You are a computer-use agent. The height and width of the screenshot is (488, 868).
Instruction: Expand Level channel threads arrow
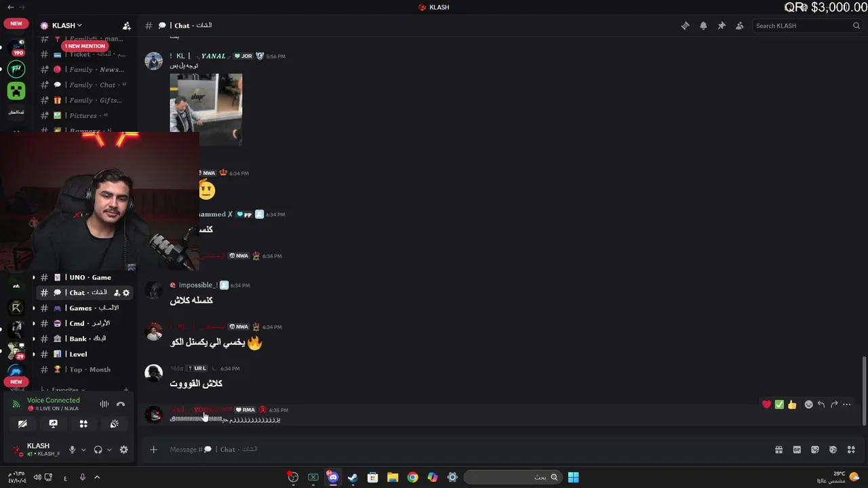[33, 354]
